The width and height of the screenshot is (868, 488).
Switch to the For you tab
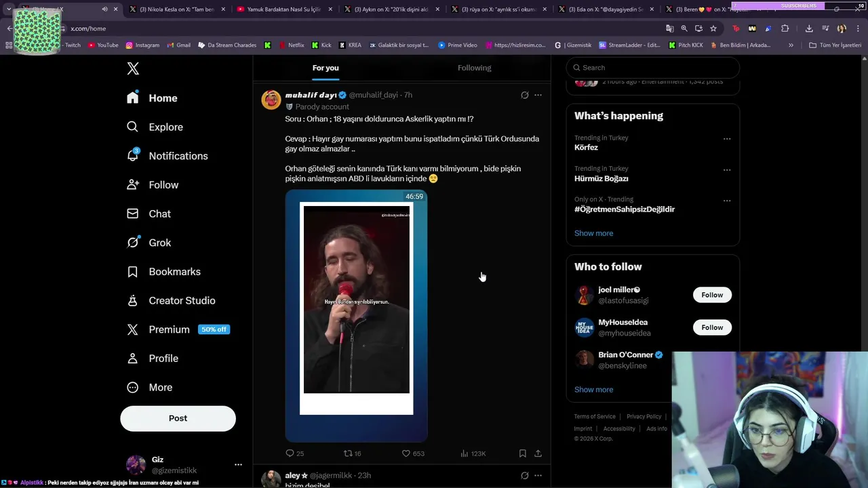(x=325, y=68)
